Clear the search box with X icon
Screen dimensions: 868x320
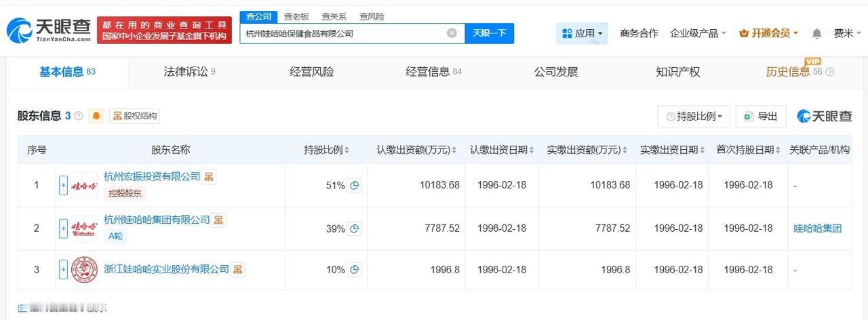coord(452,33)
